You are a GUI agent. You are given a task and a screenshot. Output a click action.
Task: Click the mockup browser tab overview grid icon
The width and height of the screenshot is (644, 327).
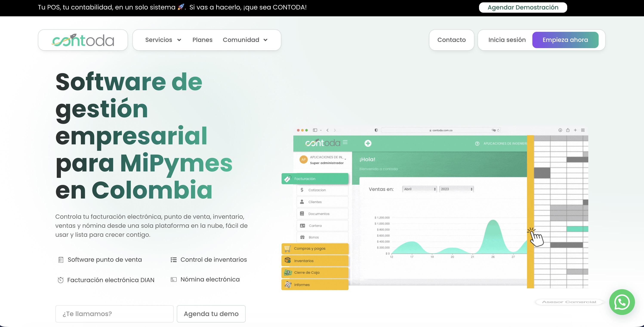click(x=583, y=130)
